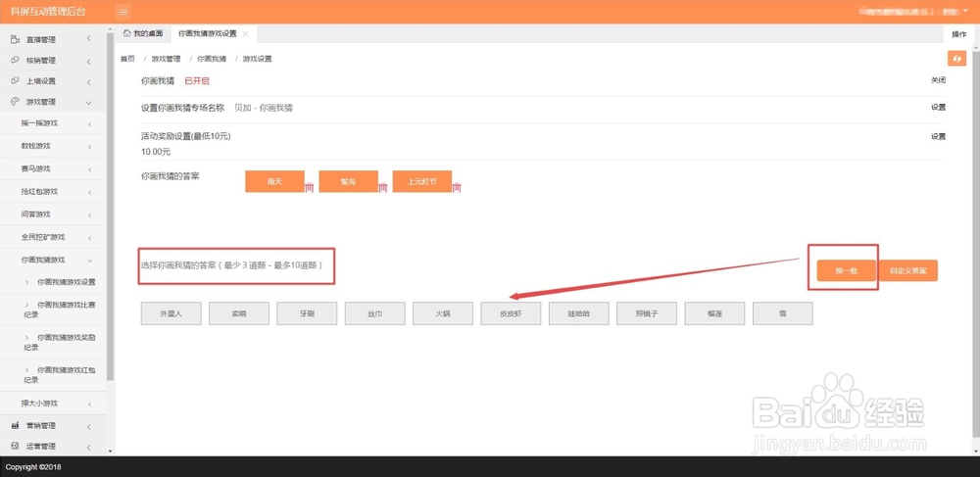Click the 直播管理 camera icon
This screenshot has height=477, width=980.
pyautogui.click(x=15, y=39)
